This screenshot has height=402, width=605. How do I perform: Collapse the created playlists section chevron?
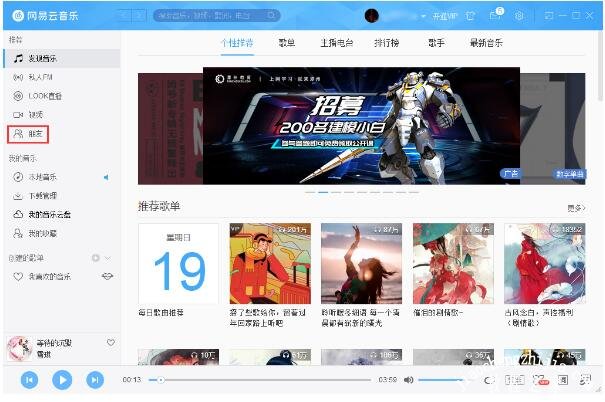click(x=108, y=258)
